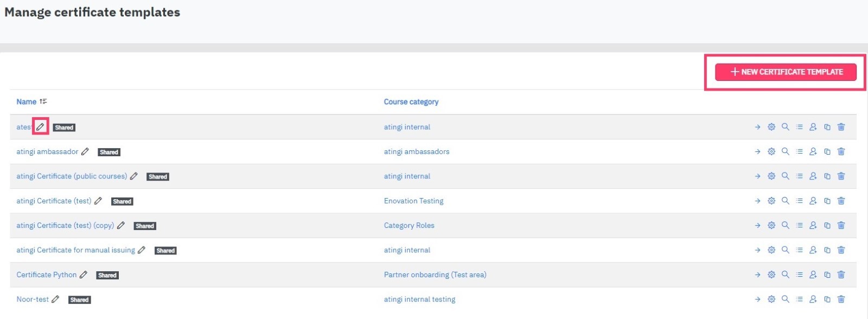Delete the ates template with its trash icon
Image resolution: width=868 pixels, height=319 pixels.
pos(841,127)
